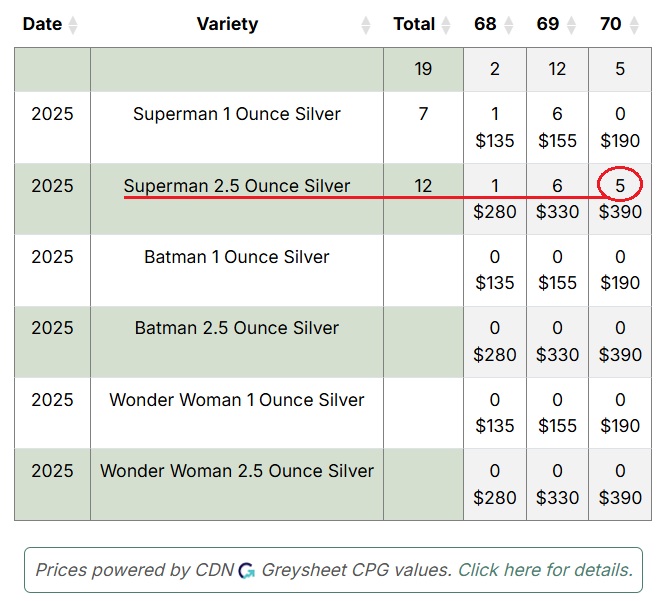This screenshot has height=601, width=668.
Task: Click the Total 12 for Superman 2.5 Ounce
Action: click(x=423, y=185)
